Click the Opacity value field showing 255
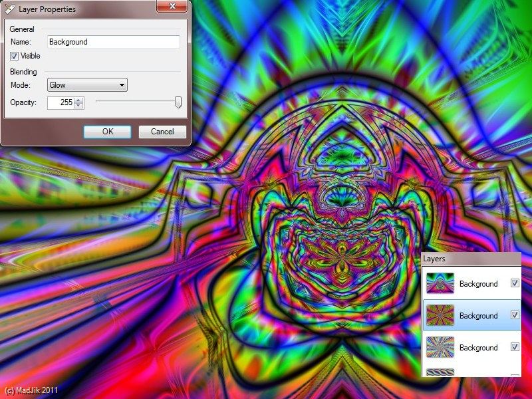Viewport: 532px width, 399px height. 61,102
